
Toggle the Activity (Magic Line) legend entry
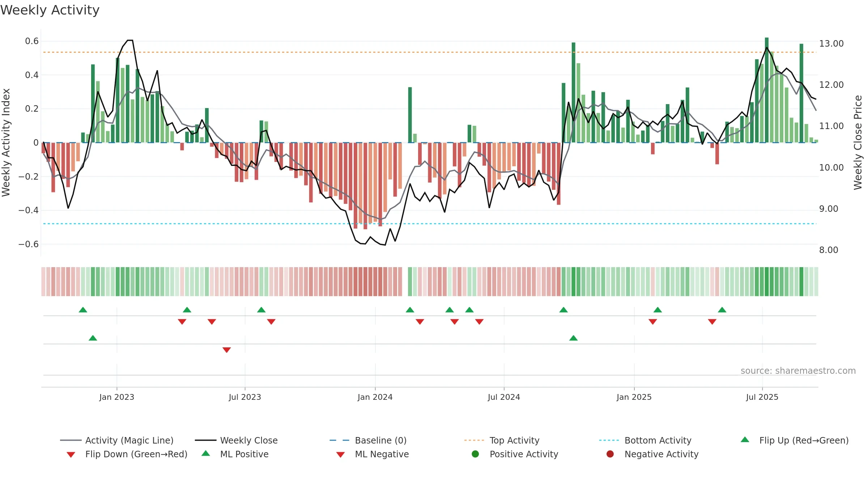point(117,440)
